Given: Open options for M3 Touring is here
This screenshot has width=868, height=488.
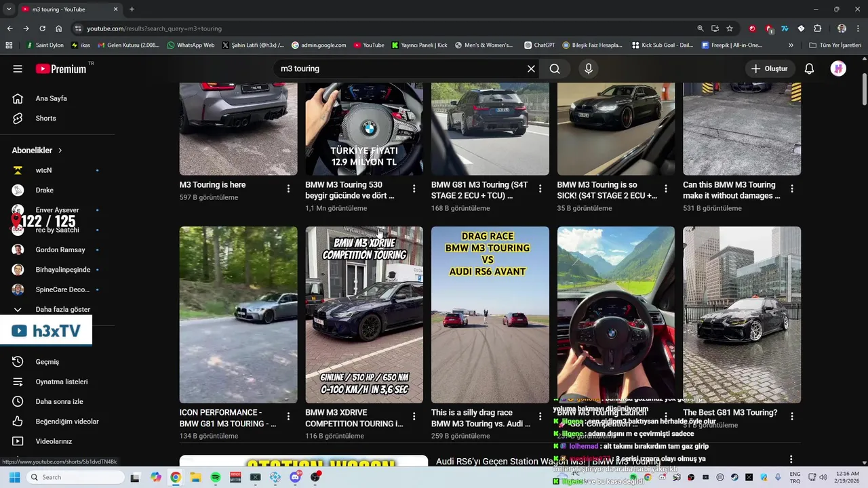Looking at the screenshot, I should 288,189.
